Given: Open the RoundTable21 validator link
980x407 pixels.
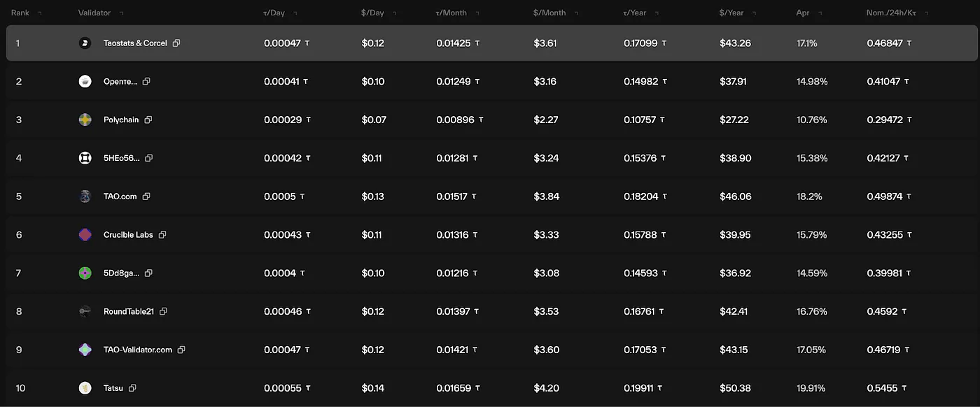Looking at the screenshot, I should point(128,311).
